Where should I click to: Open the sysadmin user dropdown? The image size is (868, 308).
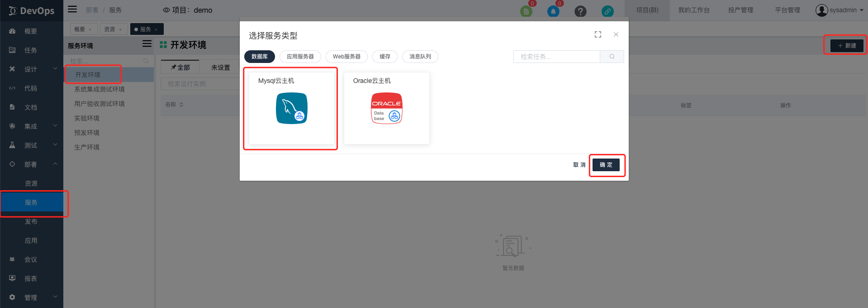pyautogui.click(x=839, y=10)
